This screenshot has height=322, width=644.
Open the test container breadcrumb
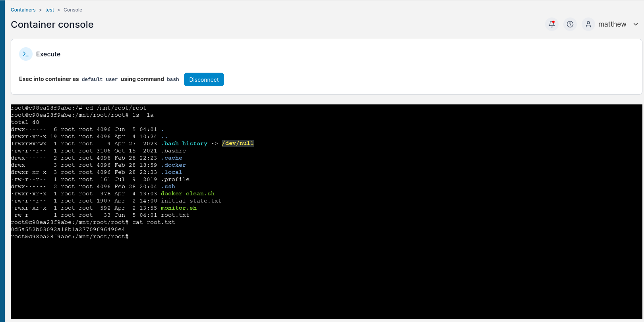[50, 10]
